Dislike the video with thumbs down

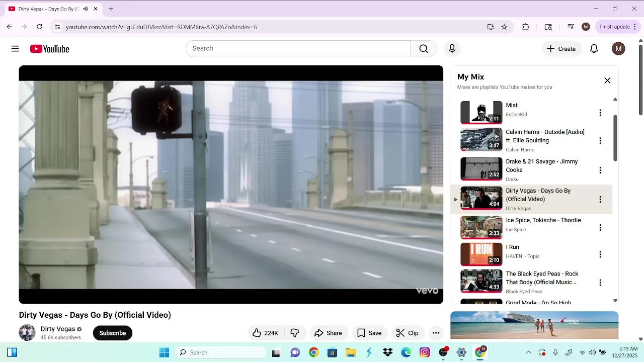tap(295, 333)
